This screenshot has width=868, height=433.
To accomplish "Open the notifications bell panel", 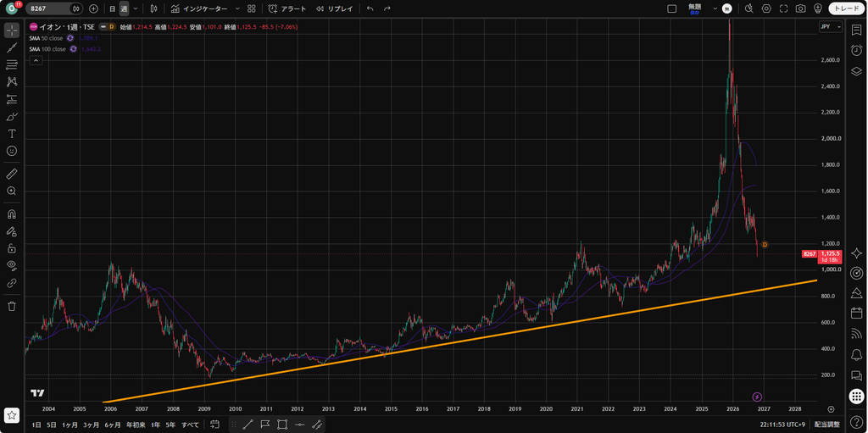I will click(856, 354).
